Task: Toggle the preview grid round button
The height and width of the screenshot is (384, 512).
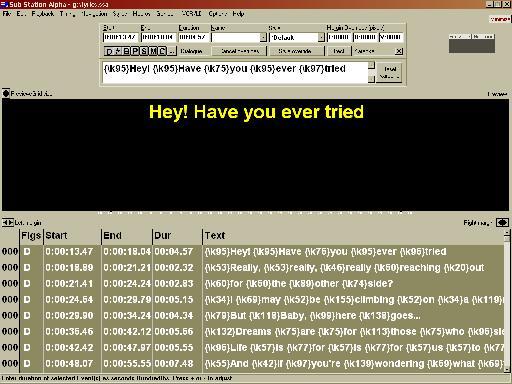Action: pyautogui.click(x=6, y=93)
